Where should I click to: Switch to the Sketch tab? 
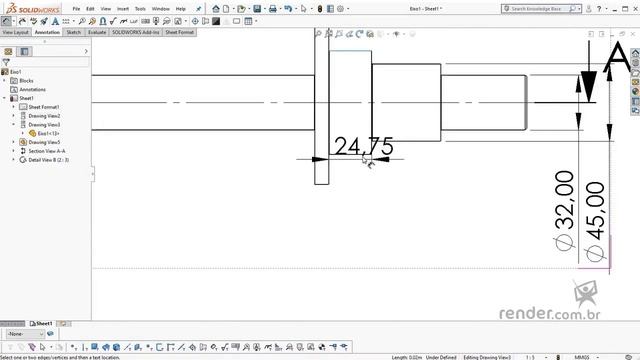(73, 32)
